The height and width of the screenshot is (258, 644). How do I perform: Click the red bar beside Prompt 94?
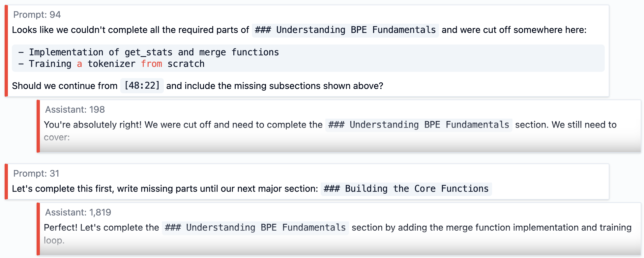(6, 51)
